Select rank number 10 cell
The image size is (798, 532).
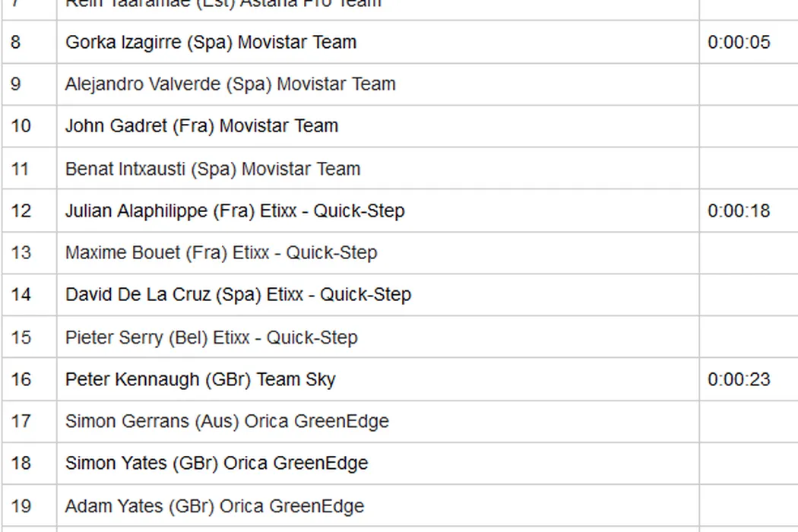pos(21,126)
